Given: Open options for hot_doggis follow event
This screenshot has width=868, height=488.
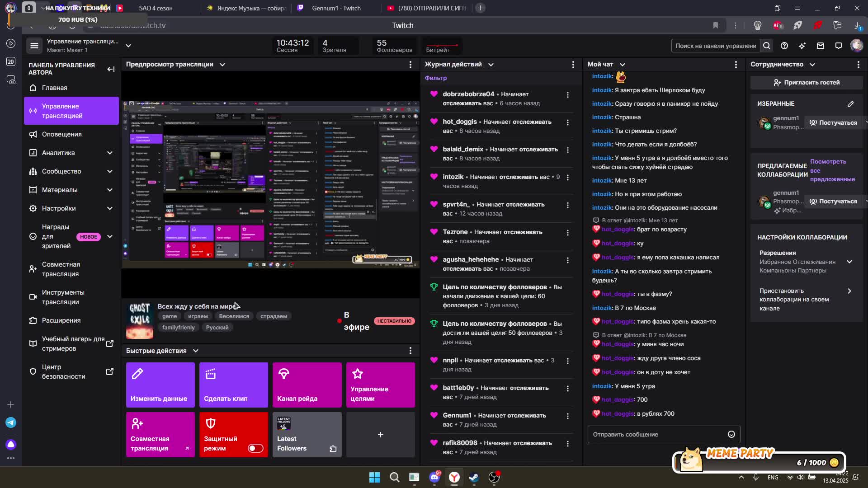Looking at the screenshot, I should [568, 122].
